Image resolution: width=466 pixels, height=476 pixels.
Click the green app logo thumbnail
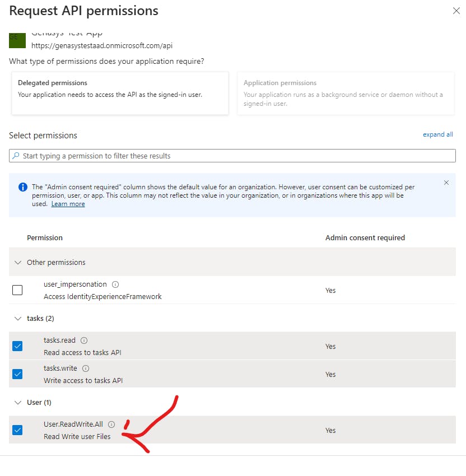point(17,40)
